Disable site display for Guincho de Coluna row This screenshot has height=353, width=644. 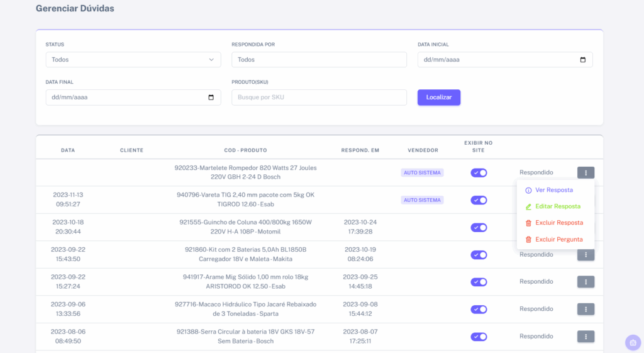[479, 227]
